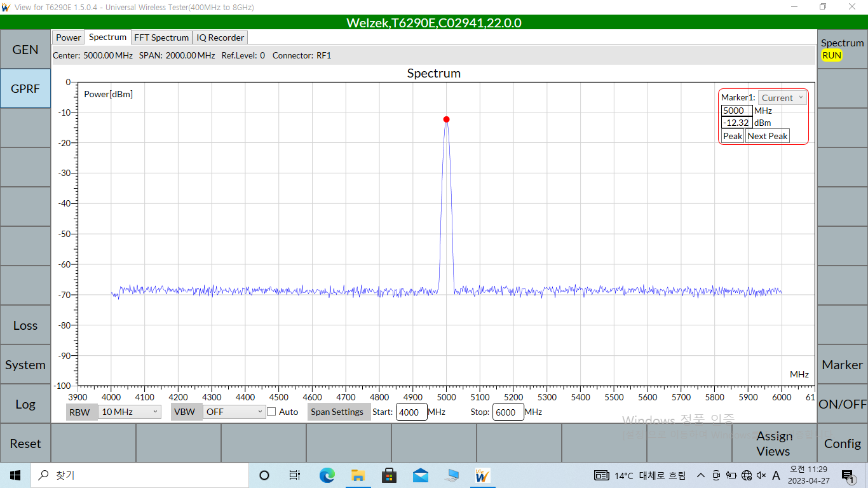
Task: Open the Marker1 Current dropdown
Action: 782,98
